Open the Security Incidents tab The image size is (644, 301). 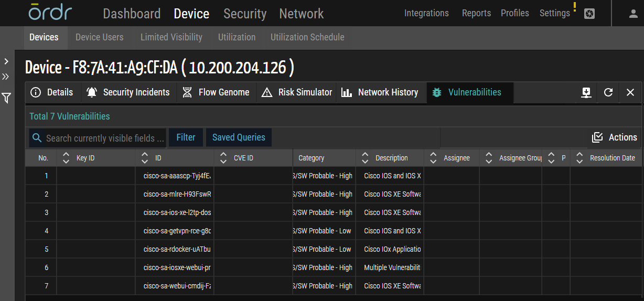tap(128, 92)
